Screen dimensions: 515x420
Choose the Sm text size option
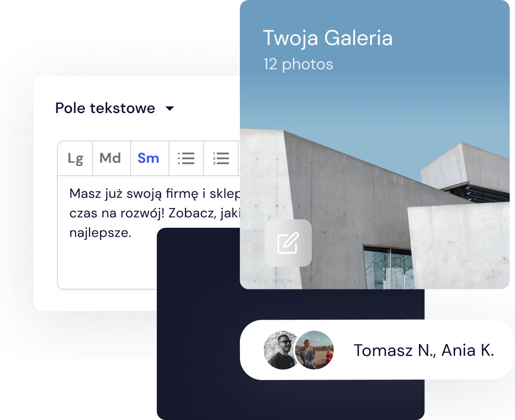click(x=148, y=158)
